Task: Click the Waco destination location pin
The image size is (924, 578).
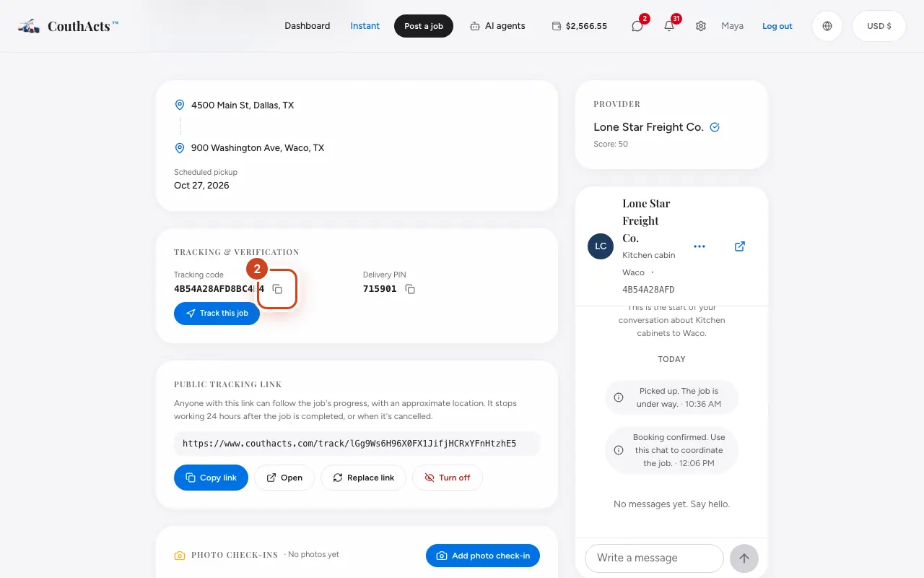Action: (x=180, y=147)
